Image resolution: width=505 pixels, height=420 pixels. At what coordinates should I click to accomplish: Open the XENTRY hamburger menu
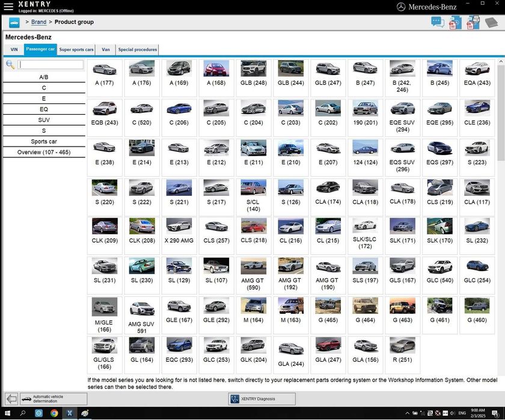click(x=8, y=7)
